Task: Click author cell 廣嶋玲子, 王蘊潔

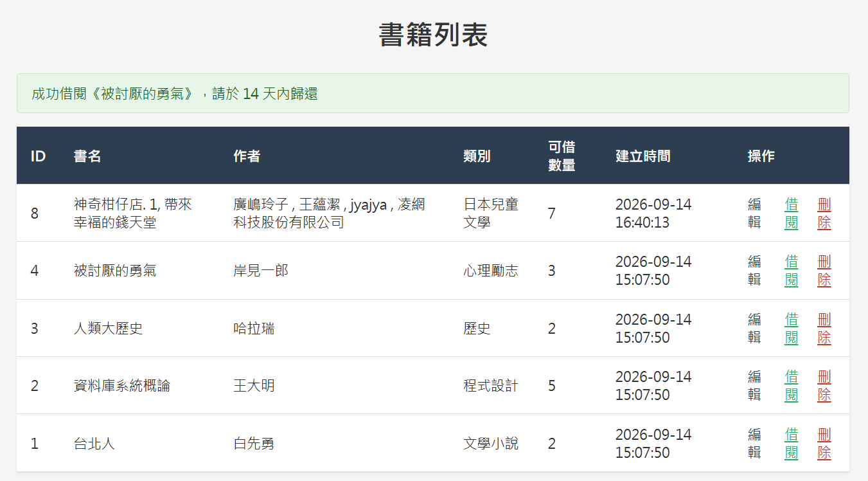Action: (329, 213)
